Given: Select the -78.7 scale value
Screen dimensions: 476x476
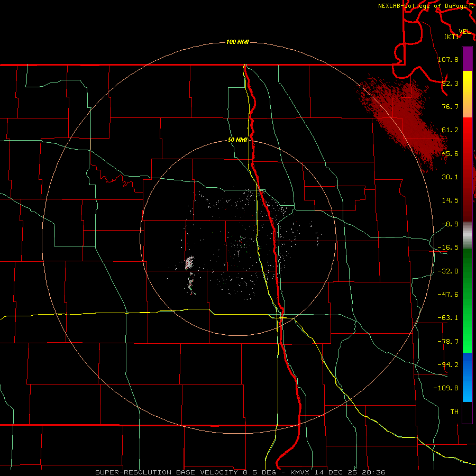Looking at the screenshot, I should 448,342.
